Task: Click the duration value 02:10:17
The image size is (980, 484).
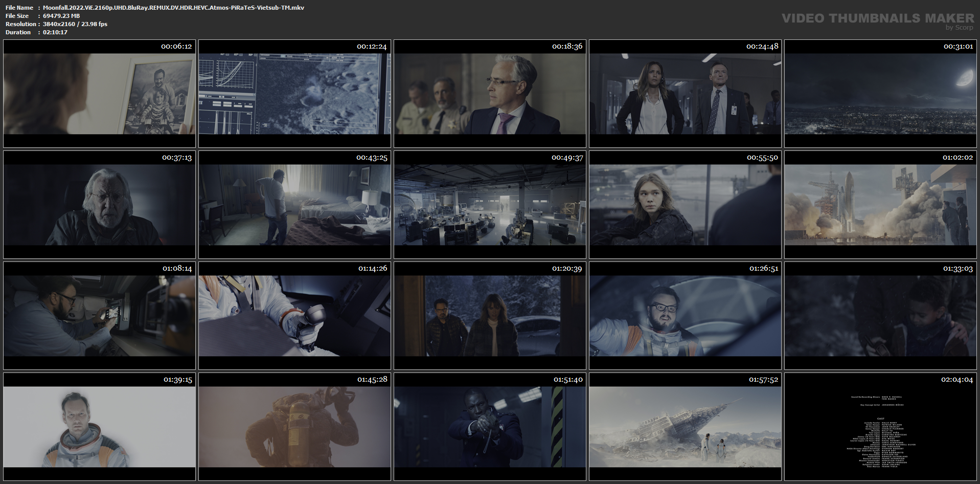Action: pos(55,32)
